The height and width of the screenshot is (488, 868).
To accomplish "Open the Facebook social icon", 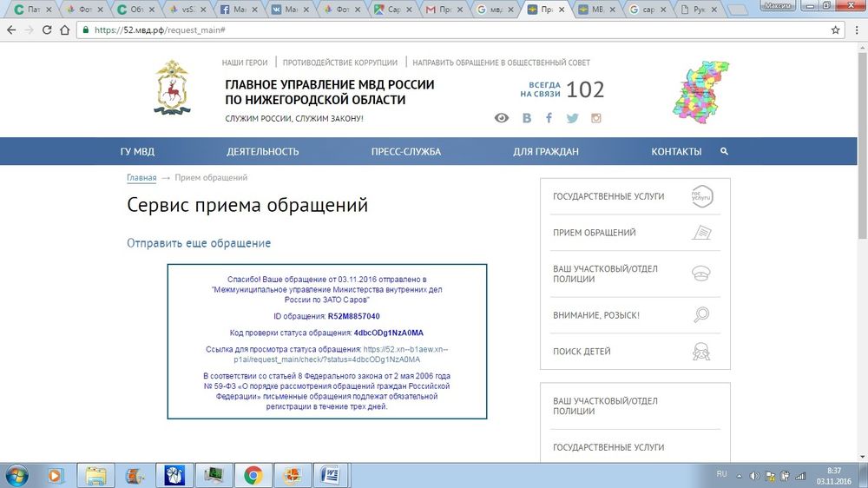I will [x=549, y=118].
